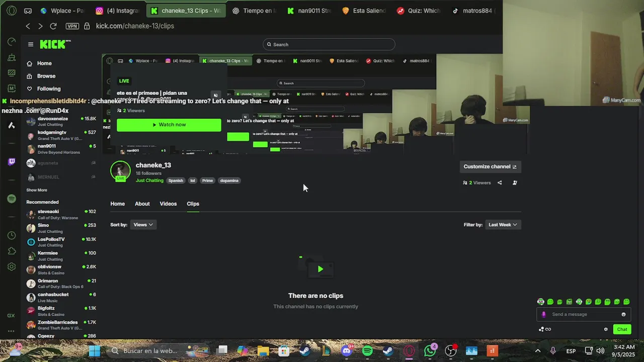Click the Send a message chat input
The width and height of the screenshot is (644, 362).
click(584, 314)
